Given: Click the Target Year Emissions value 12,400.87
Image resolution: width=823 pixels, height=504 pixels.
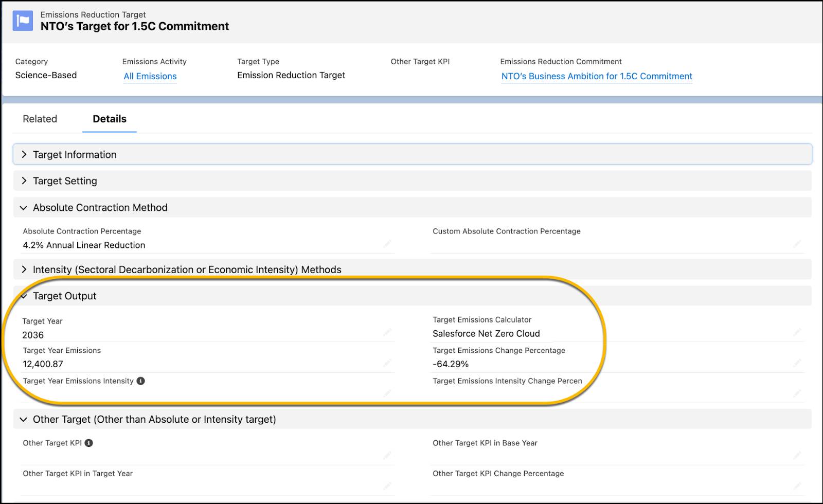Looking at the screenshot, I should [x=43, y=364].
